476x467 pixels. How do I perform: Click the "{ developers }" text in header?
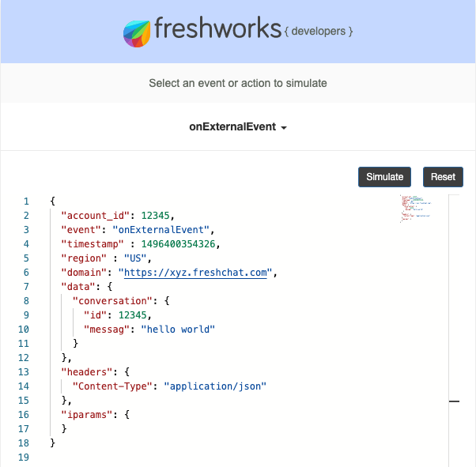pyautogui.click(x=319, y=32)
